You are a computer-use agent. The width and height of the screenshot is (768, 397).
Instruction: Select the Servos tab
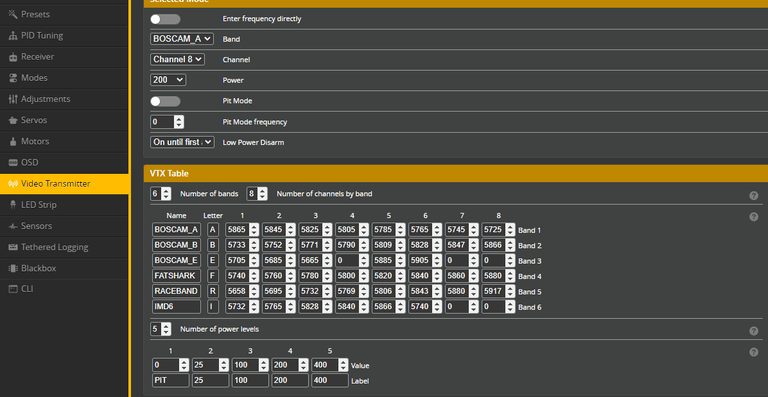click(65, 119)
